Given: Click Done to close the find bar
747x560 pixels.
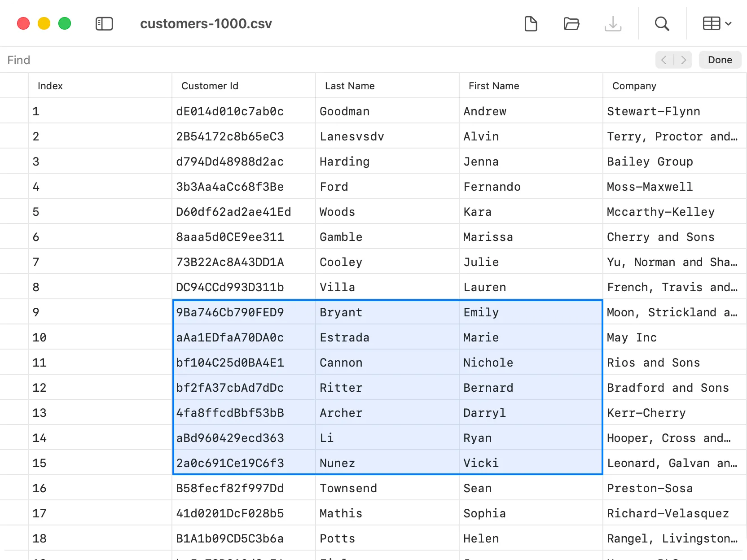Looking at the screenshot, I should tap(720, 60).
